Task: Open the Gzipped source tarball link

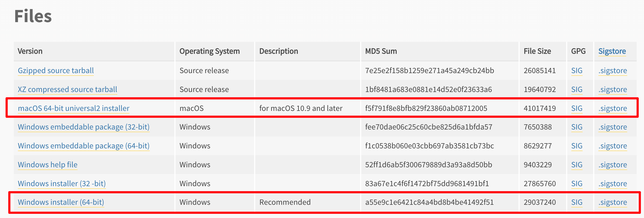Action: coord(56,70)
